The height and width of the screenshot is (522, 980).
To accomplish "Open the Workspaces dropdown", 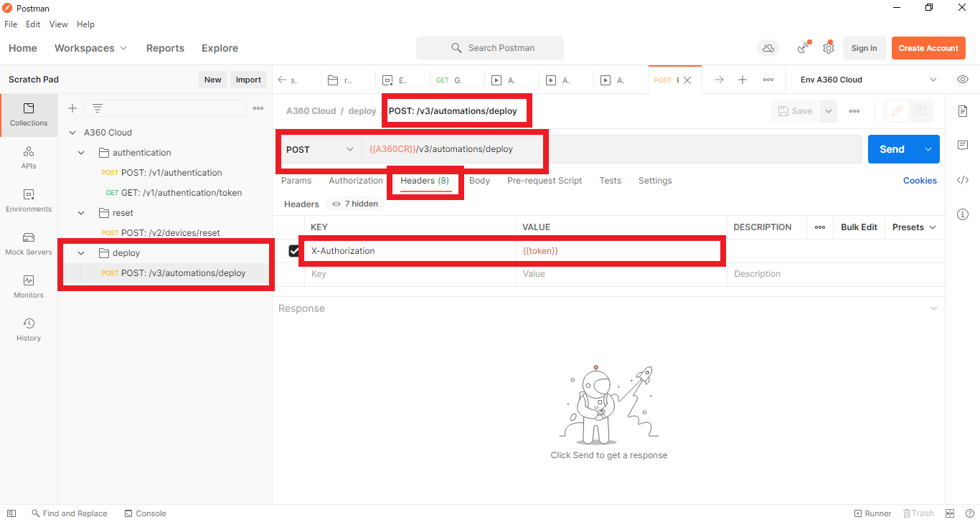I will pyautogui.click(x=90, y=48).
